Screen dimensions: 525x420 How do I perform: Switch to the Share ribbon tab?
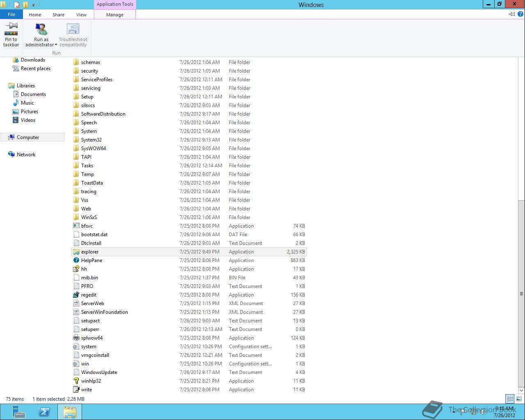58,15
